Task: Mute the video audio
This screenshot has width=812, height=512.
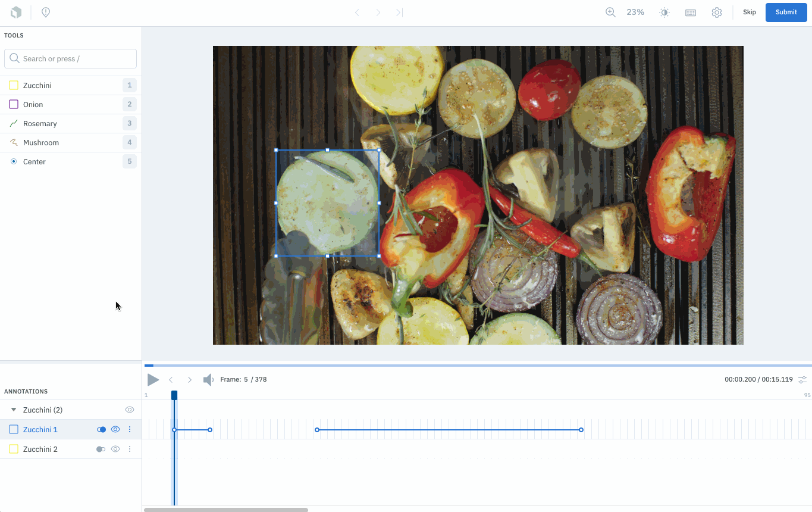Action: [x=208, y=380]
